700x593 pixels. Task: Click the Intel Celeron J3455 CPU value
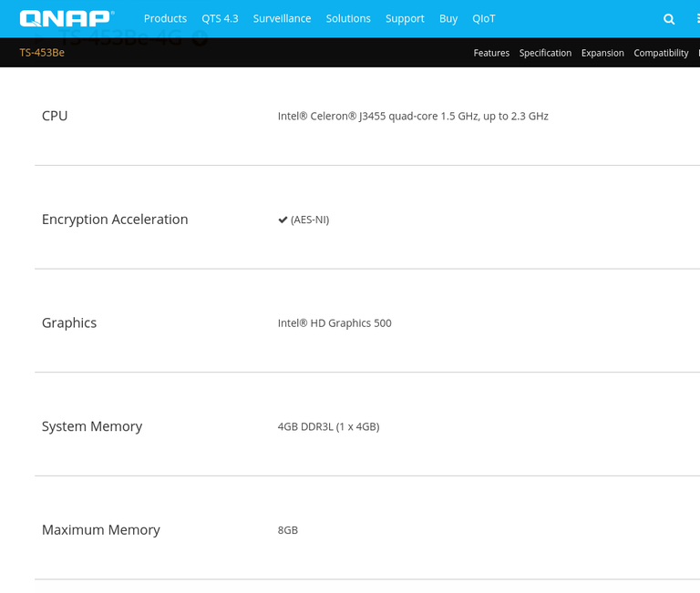coord(413,117)
